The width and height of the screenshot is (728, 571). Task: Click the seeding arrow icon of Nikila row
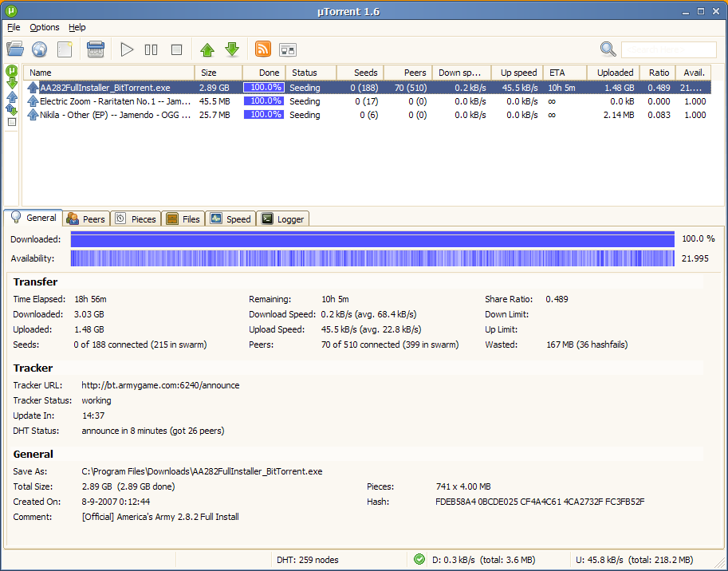[33, 115]
